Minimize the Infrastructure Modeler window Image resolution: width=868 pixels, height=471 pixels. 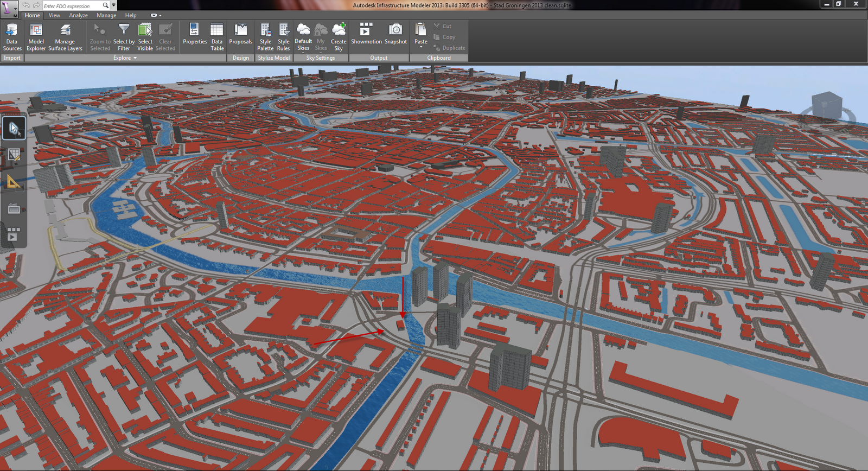pos(826,4)
